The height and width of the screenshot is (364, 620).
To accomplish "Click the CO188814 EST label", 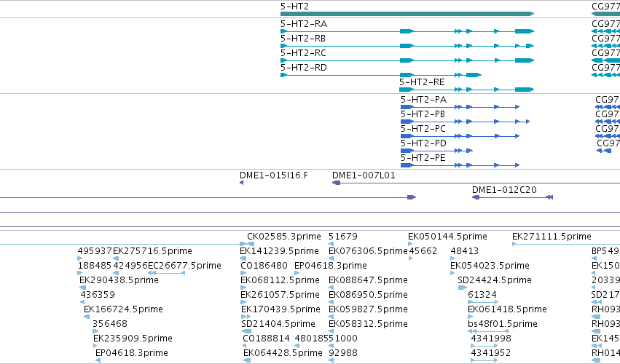I will click(266, 339).
